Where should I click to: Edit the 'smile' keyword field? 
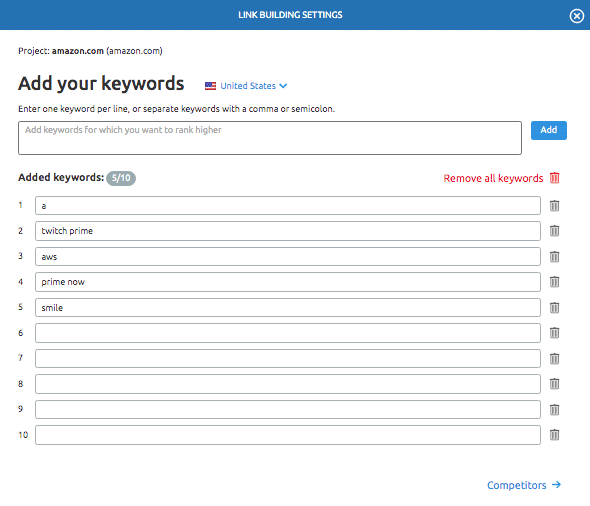pos(288,308)
